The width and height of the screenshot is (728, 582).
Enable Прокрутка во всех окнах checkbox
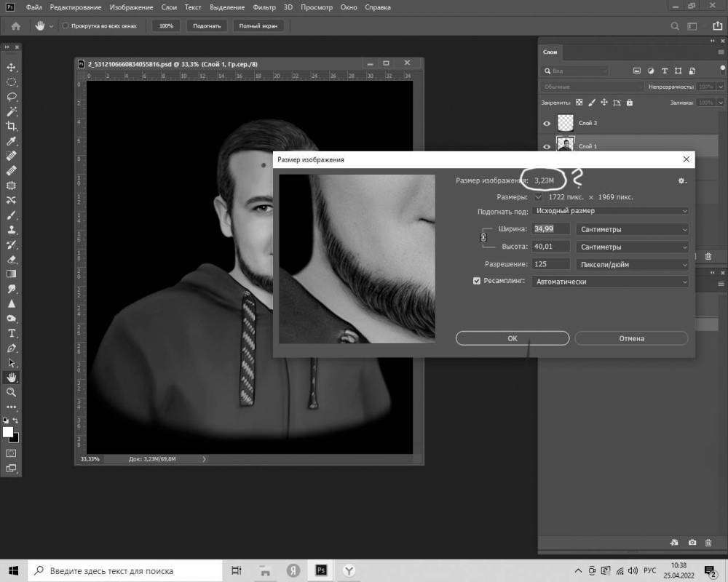point(66,25)
